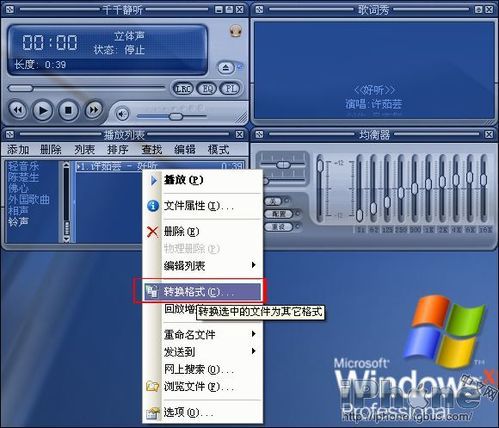Expand the 编辑列表 submenu

[202, 266]
